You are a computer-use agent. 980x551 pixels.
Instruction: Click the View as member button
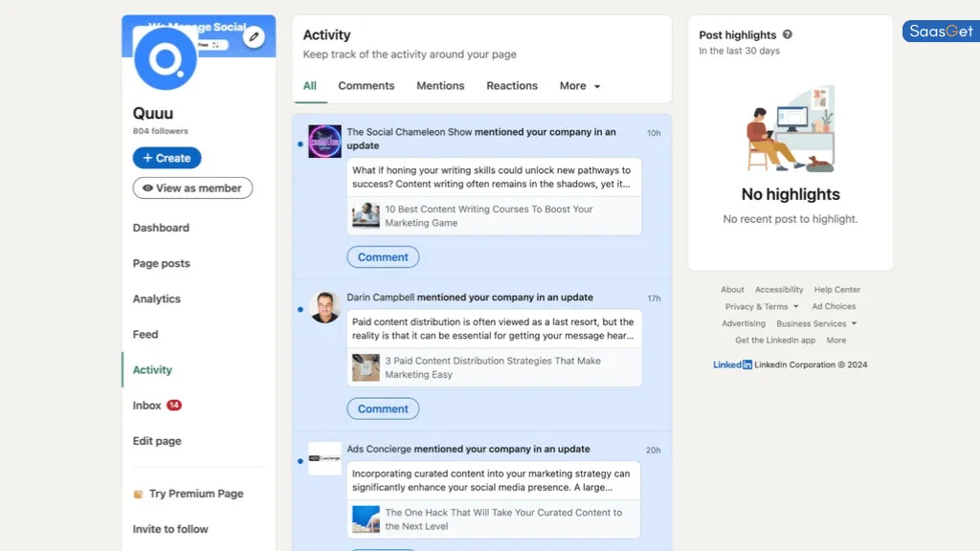point(192,188)
